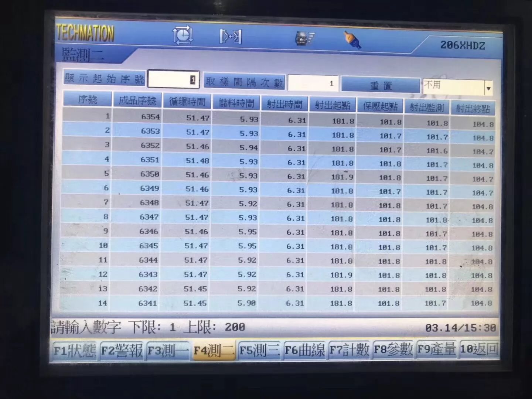Open the cycle timer icon in header
This screenshot has width=532, height=399.
[183, 35]
